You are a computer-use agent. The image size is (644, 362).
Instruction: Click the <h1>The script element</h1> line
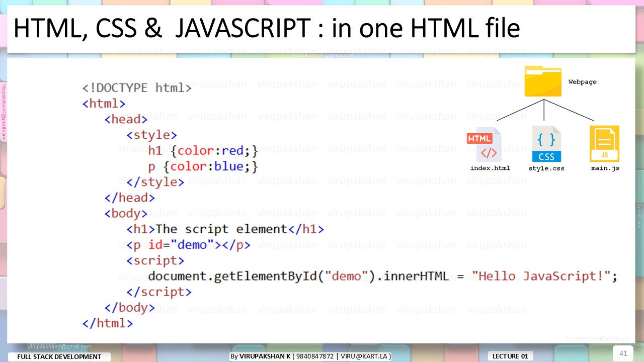(x=225, y=229)
